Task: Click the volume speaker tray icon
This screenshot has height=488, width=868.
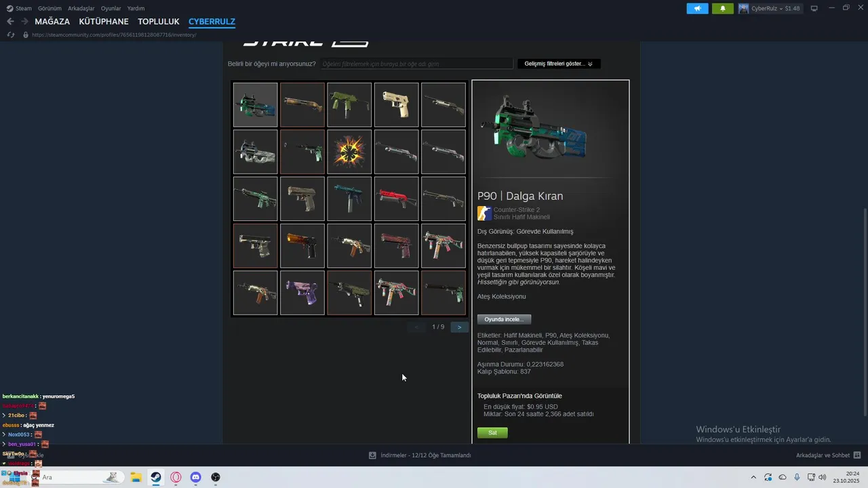Action: coord(823,477)
